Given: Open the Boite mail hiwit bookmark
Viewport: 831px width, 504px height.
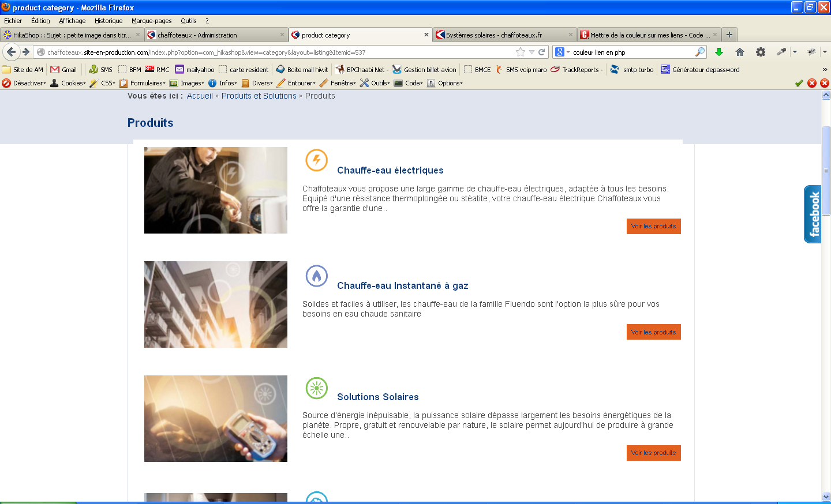Looking at the screenshot, I should tap(302, 70).
